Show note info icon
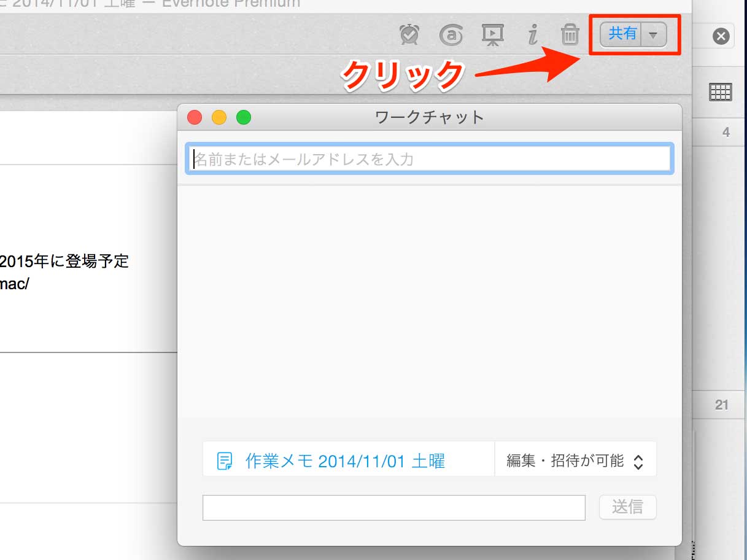This screenshot has height=560, width=747. (x=533, y=35)
